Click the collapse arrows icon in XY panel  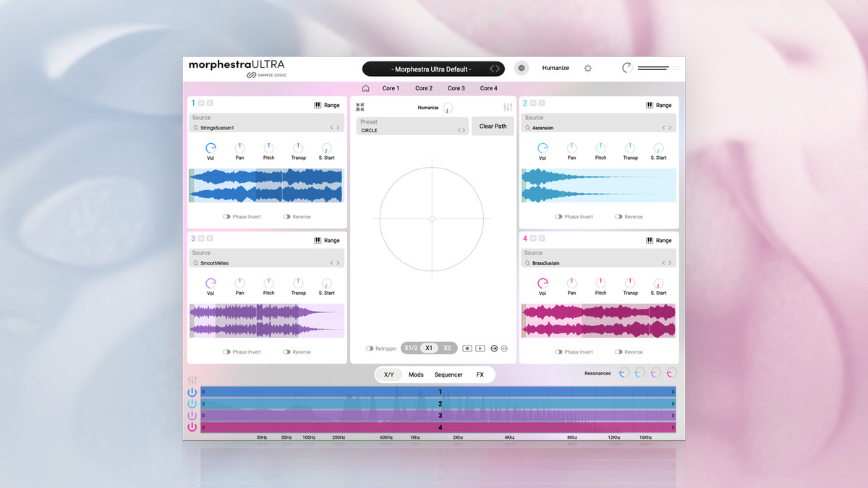coord(360,106)
